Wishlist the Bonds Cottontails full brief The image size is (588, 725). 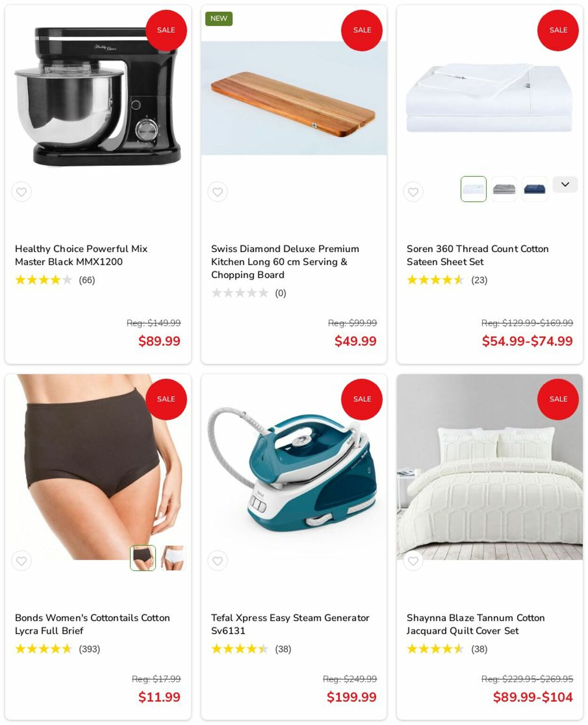click(22, 561)
